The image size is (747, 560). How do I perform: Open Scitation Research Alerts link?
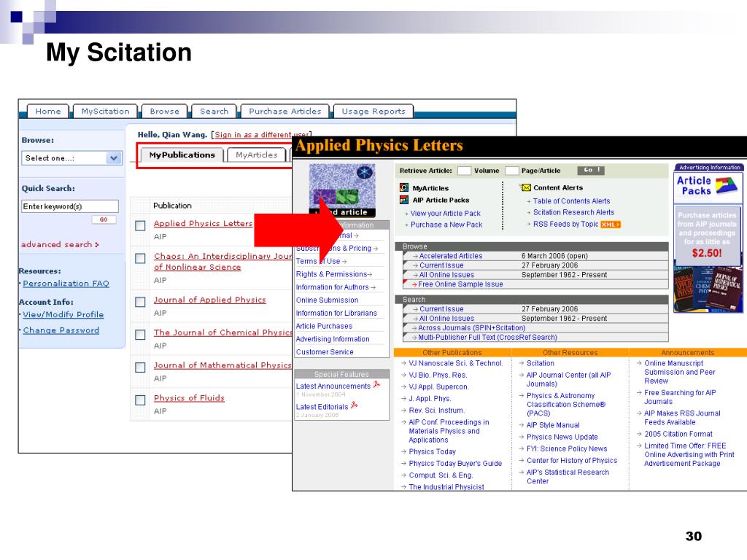[x=573, y=212]
